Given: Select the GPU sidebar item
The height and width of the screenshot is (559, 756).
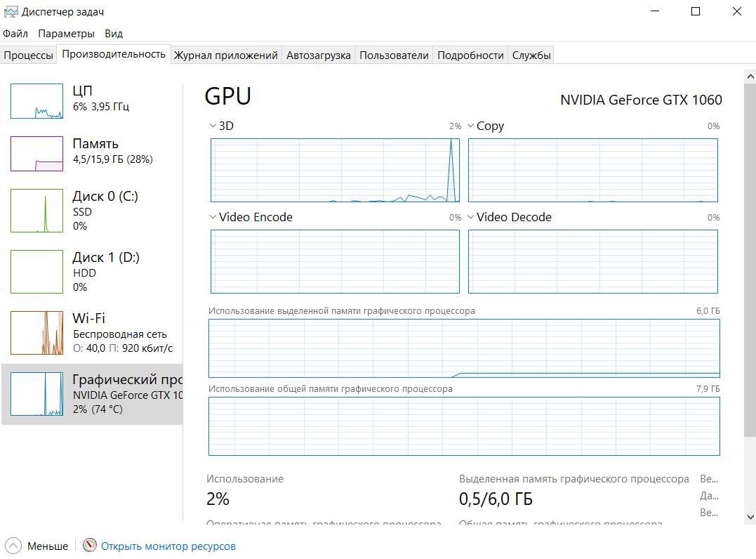Looking at the screenshot, I should (91, 394).
